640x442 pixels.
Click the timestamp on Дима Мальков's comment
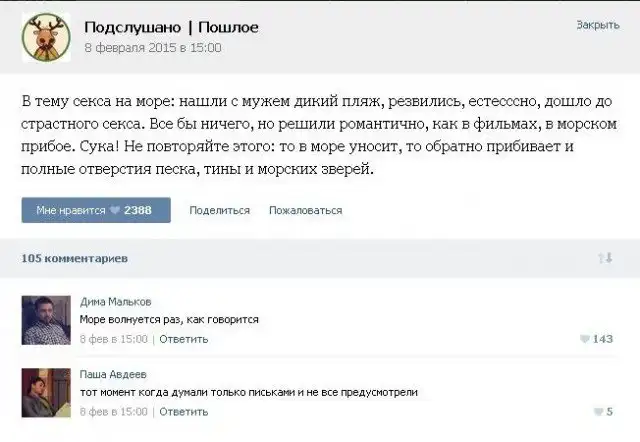[x=113, y=339]
